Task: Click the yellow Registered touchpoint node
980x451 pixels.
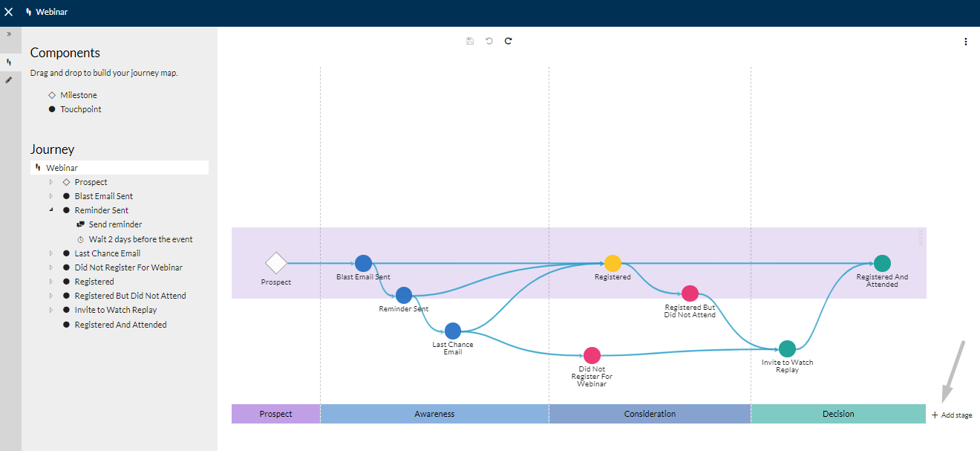Action: coord(612,263)
